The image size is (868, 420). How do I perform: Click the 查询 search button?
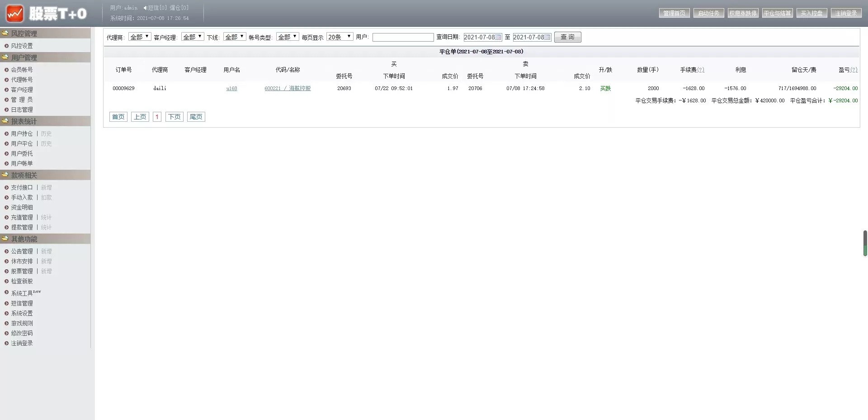click(567, 37)
